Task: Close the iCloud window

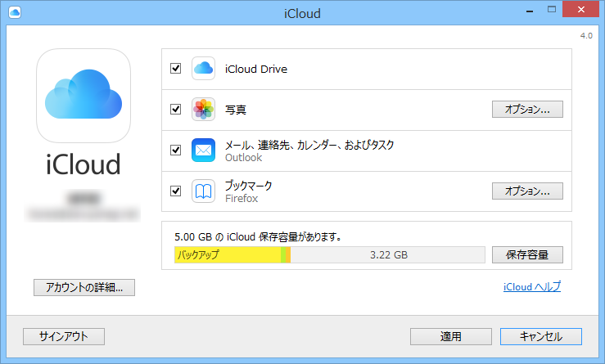Action: 580,10
